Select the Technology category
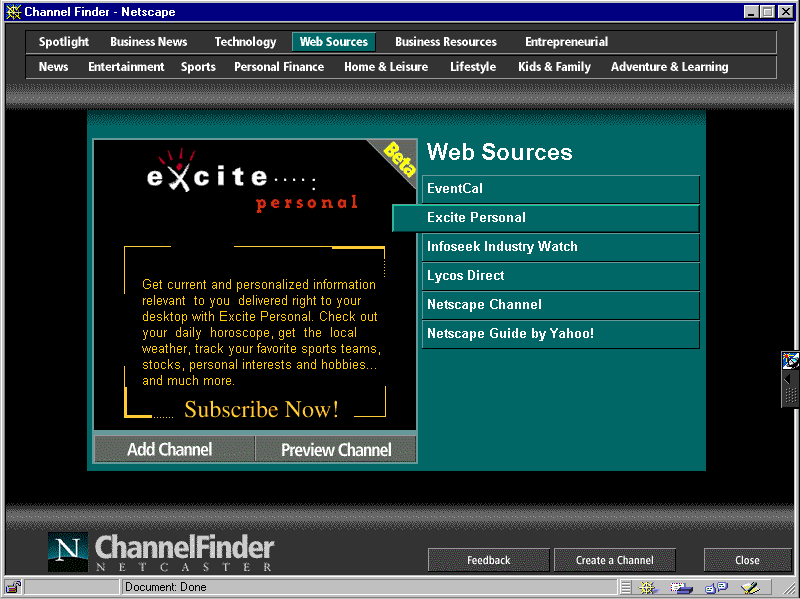 point(245,42)
